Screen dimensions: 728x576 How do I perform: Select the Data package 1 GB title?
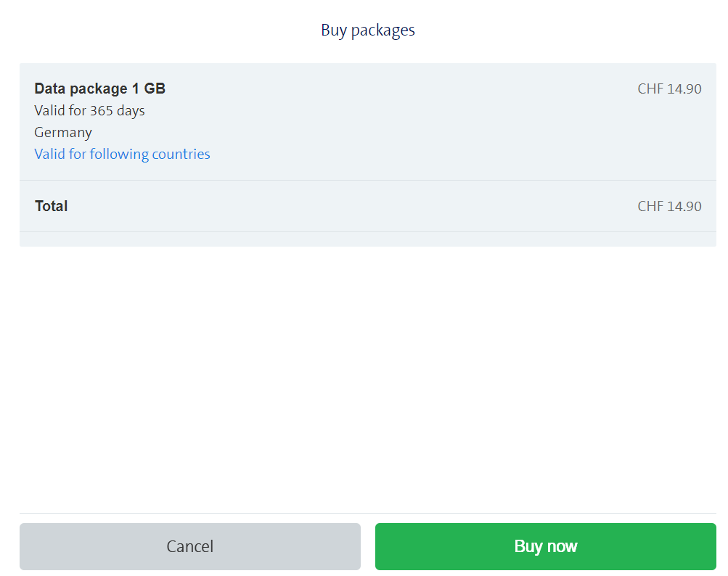tap(99, 89)
